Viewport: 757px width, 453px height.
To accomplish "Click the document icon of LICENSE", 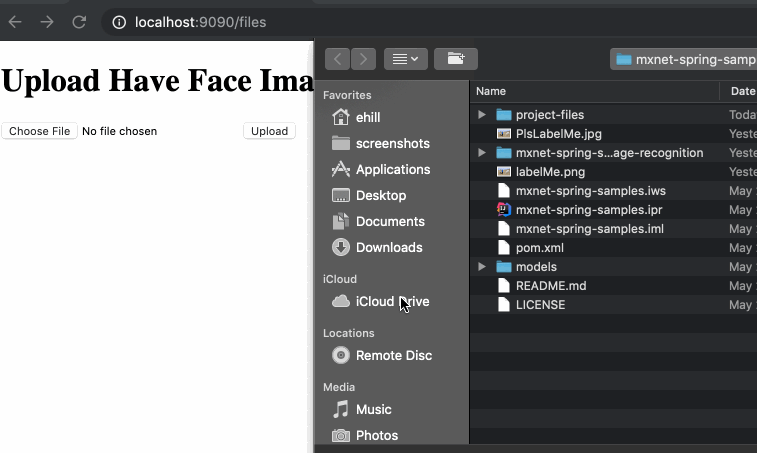I will [x=504, y=305].
